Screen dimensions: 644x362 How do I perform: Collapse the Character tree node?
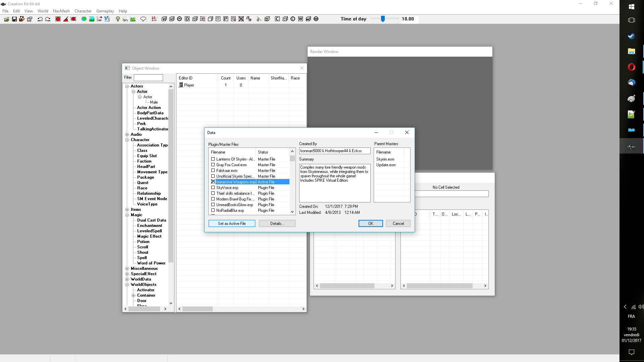coord(127,140)
